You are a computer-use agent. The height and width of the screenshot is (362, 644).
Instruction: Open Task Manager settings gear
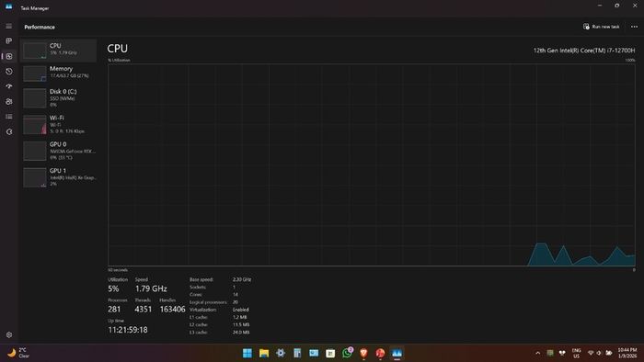pyautogui.click(x=8, y=335)
